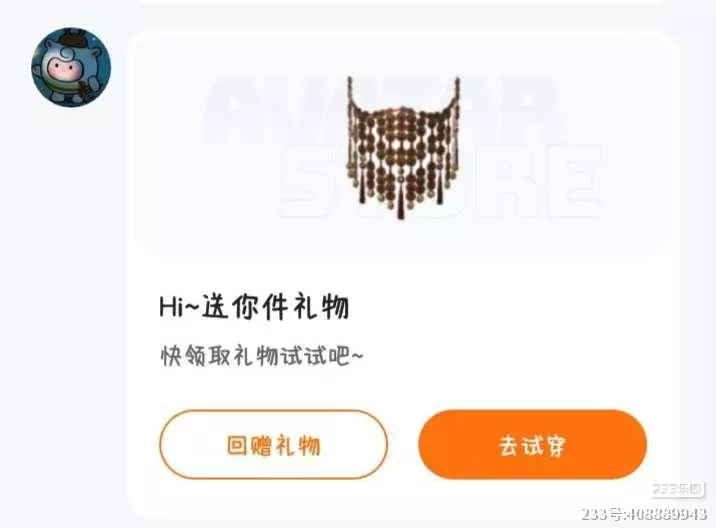Click the avatar character's pink face
Image resolution: width=716 pixels, height=528 pixels.
[x=62, y=69]
